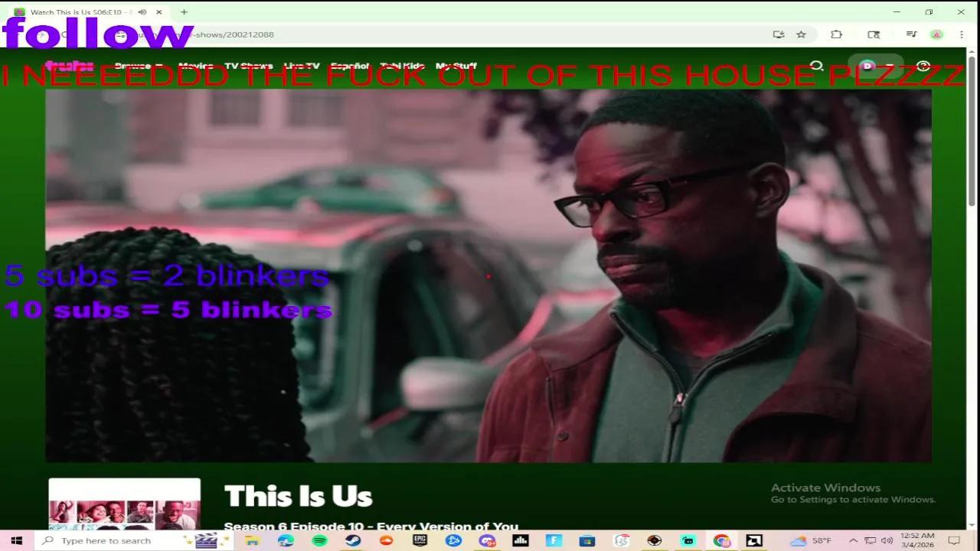Open File Explorer from the taskbar

(x=252, y=540)
